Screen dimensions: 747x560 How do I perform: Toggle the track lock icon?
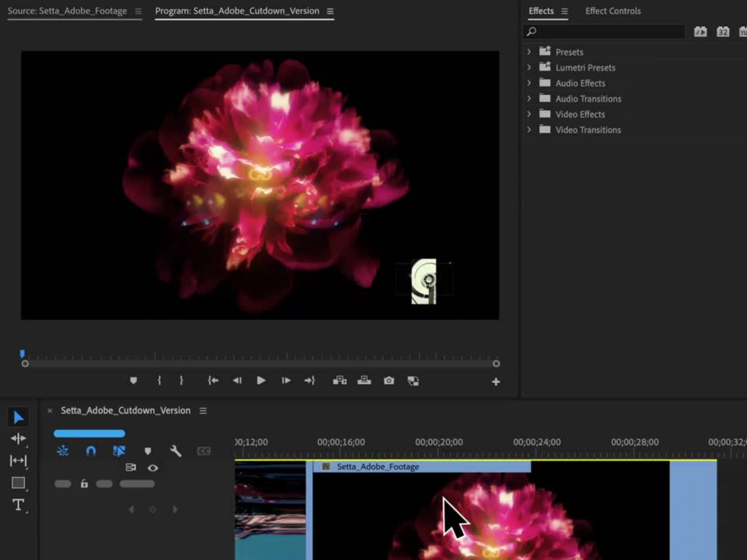pos(84,484)
